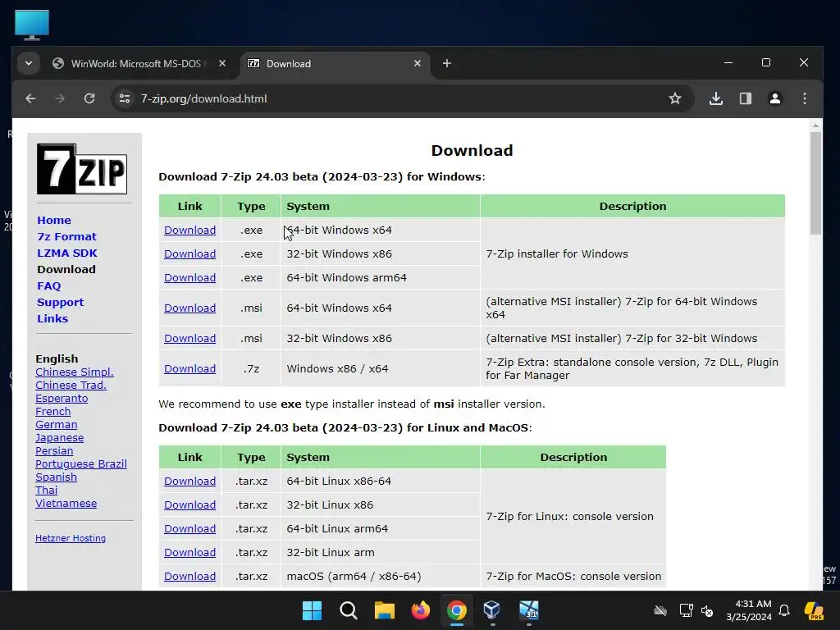Close the WinWorld MS-DOS tab
This screenshot has height=630, width=840.
click(222, 63)
